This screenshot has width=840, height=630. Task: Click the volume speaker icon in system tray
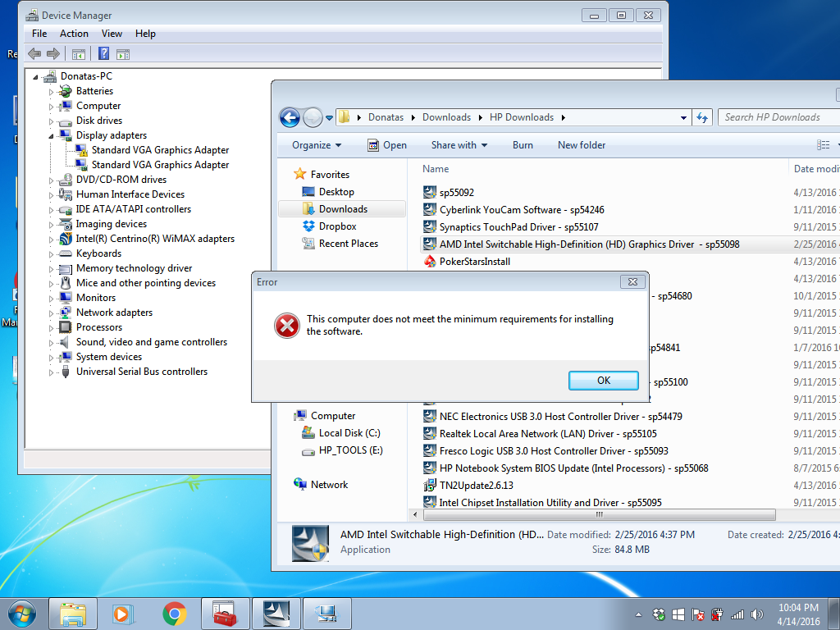[x=756, y=614]
